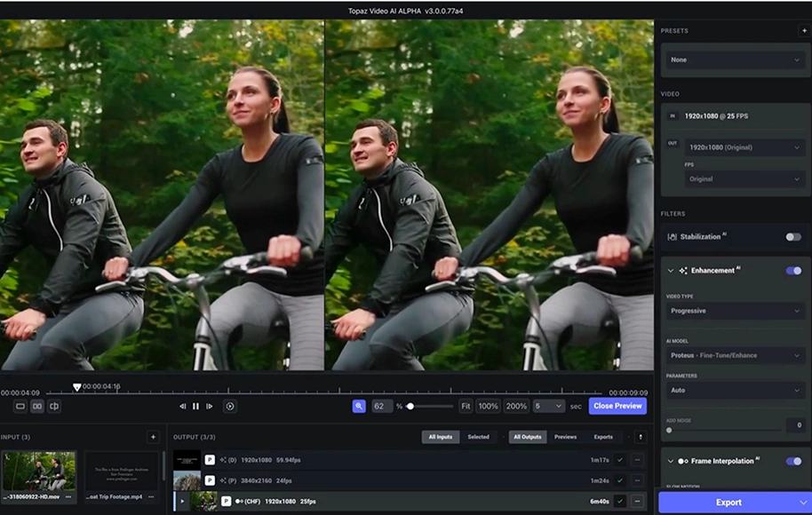Open the Video Type Progressive dropdown
Screen dimensions: 812x515
click(x=733, y=312)
